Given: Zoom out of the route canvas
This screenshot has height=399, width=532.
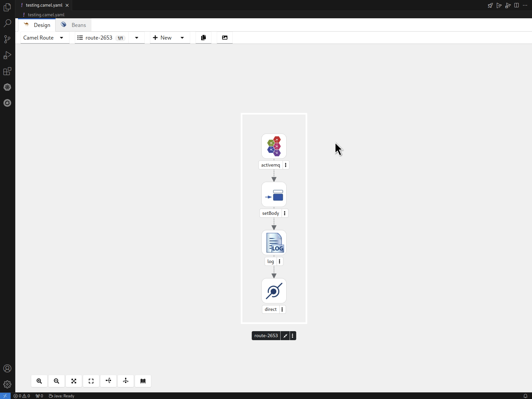Looking at the screenshot, I should [x=57, y=381].
